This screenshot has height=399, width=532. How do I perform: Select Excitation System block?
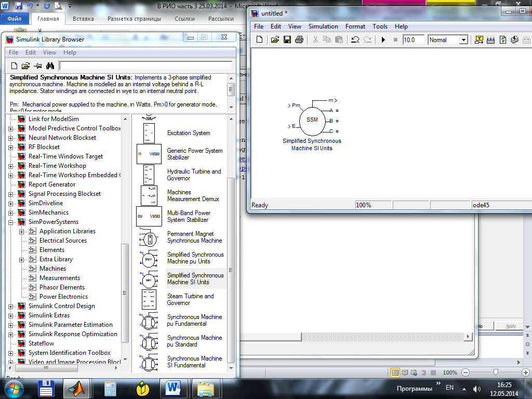[188, 133]
